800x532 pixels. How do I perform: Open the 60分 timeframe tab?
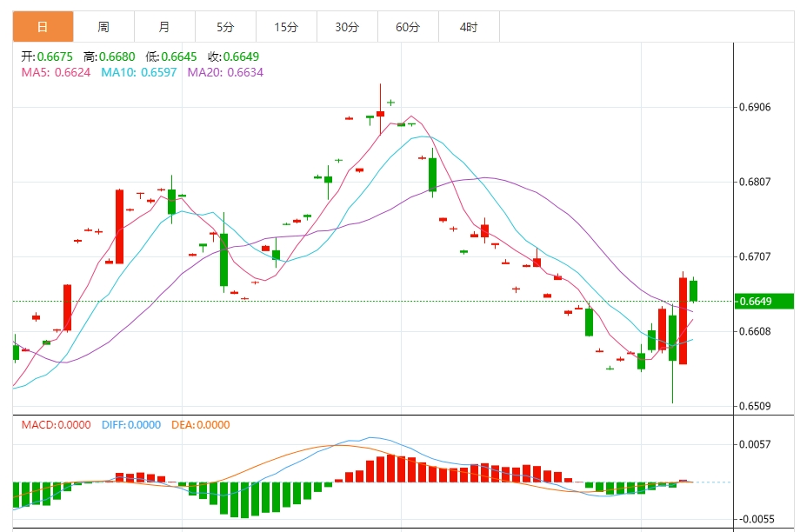(x=408, y=27)
